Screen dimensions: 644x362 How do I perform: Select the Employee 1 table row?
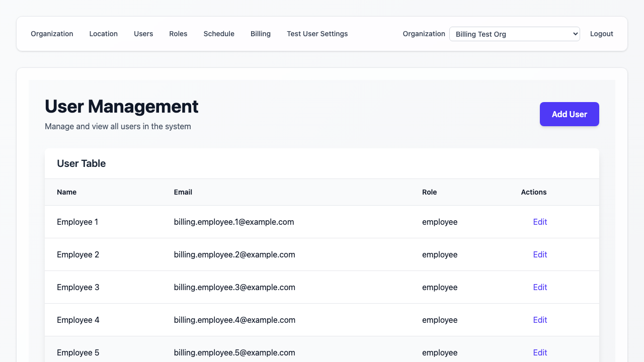click(x=201, y=222)
